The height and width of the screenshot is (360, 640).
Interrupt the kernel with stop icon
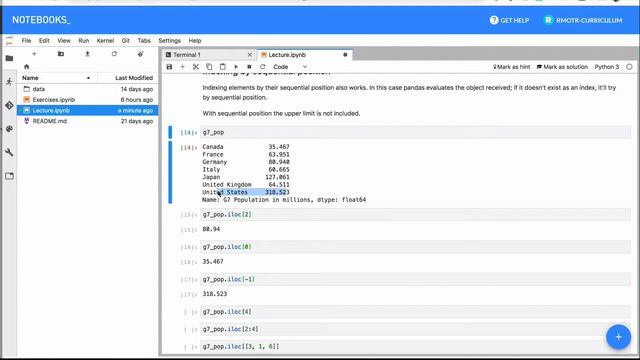(249, 67)
